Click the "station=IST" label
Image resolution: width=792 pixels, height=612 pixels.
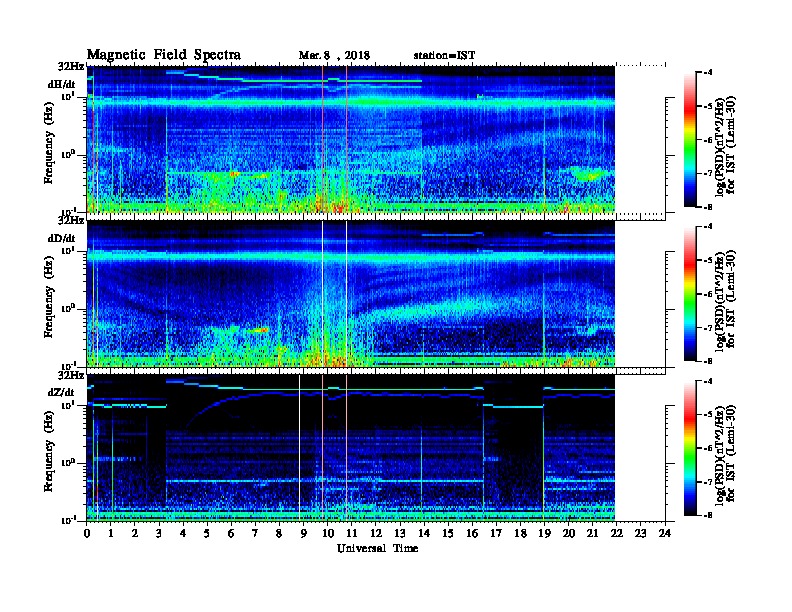point(444,56)
